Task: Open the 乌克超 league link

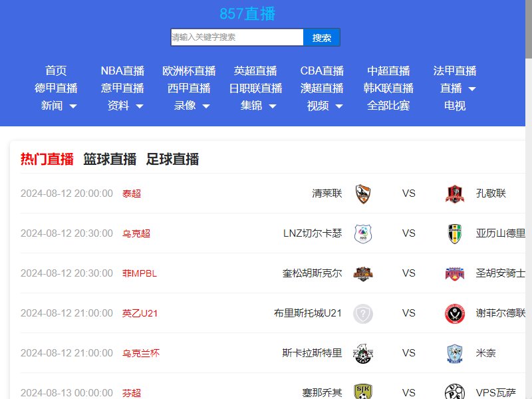Action: [x=136, y=234]
